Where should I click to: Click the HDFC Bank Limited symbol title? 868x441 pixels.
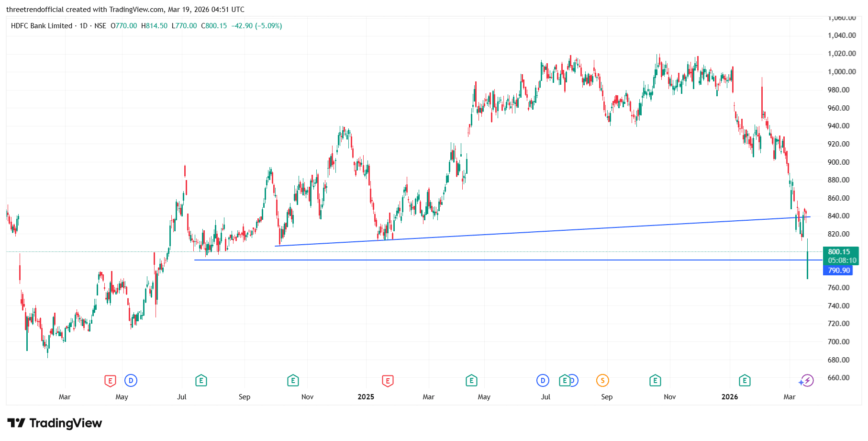click(x=42, y=26)
